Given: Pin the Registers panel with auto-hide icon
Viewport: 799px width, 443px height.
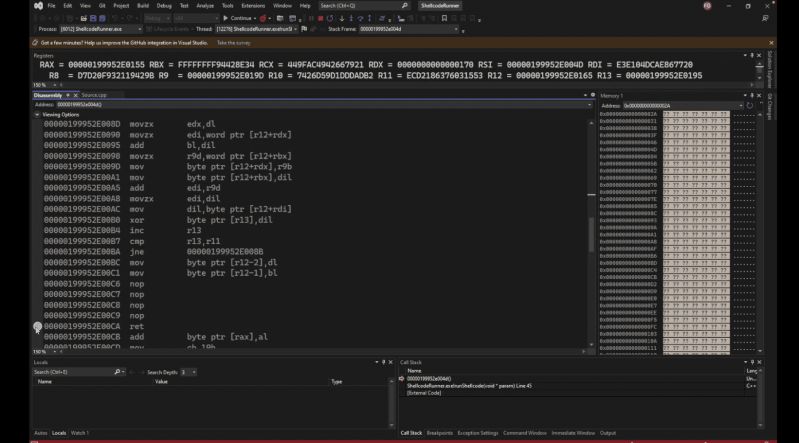Looking at the screenshot, I should click(x=752, y=55).
